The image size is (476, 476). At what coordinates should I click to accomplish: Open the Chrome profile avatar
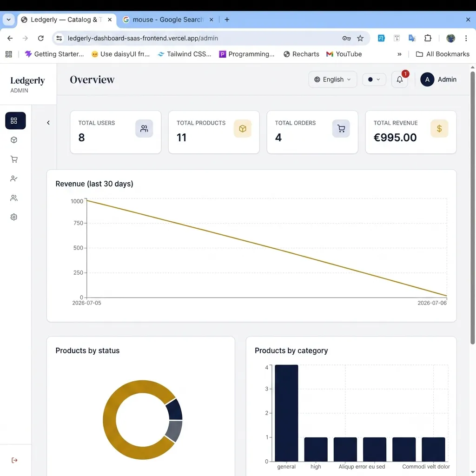450,38
